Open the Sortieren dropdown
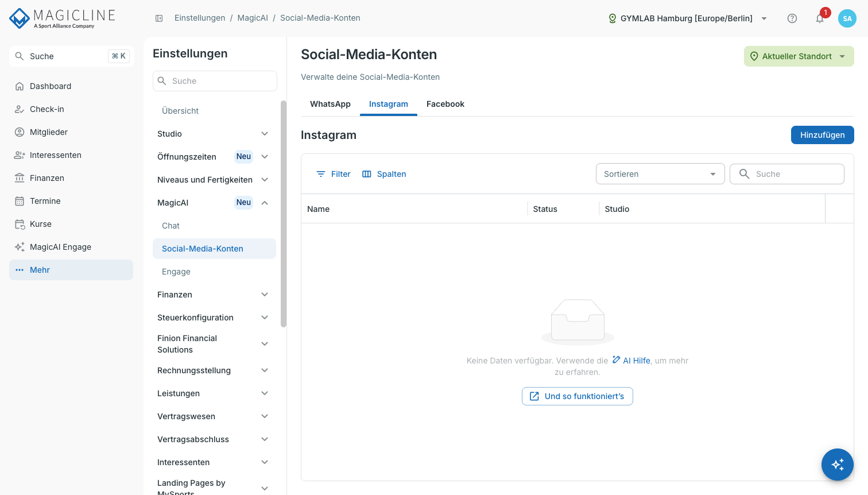Image resolution: width=868 pixels, height=495 pixels. 660,174
